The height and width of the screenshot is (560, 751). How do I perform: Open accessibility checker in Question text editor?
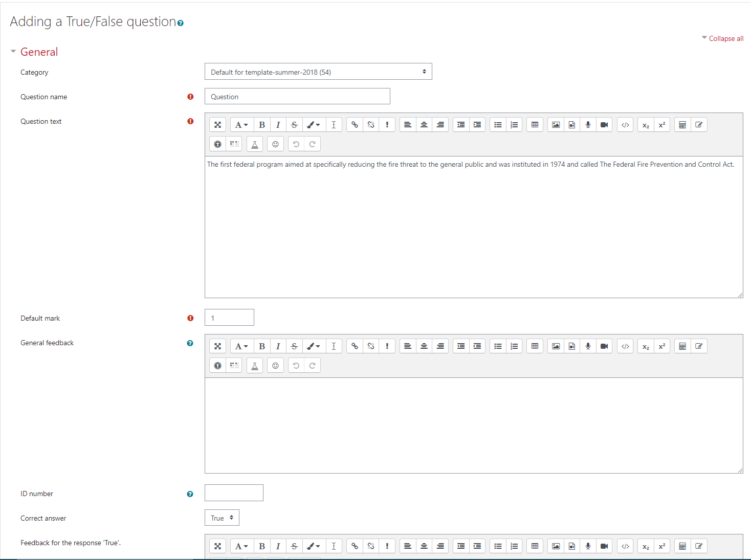(217, 144)
